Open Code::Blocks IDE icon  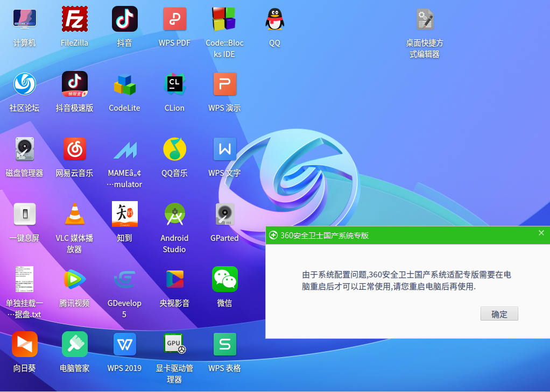pos(224,19)
